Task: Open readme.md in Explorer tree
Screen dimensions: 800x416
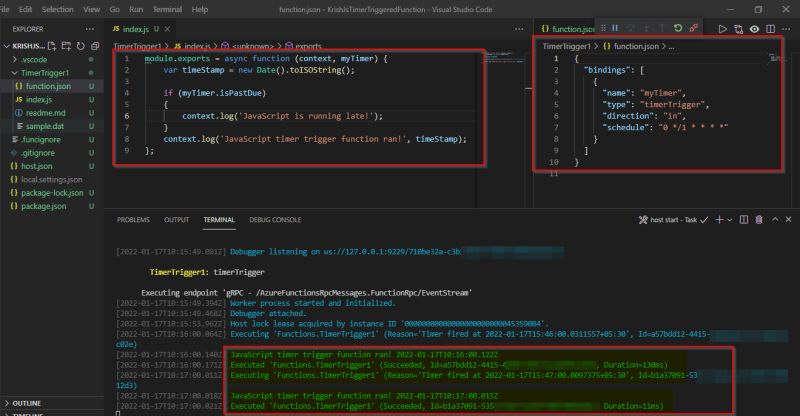Action: [x=45, y=113]
